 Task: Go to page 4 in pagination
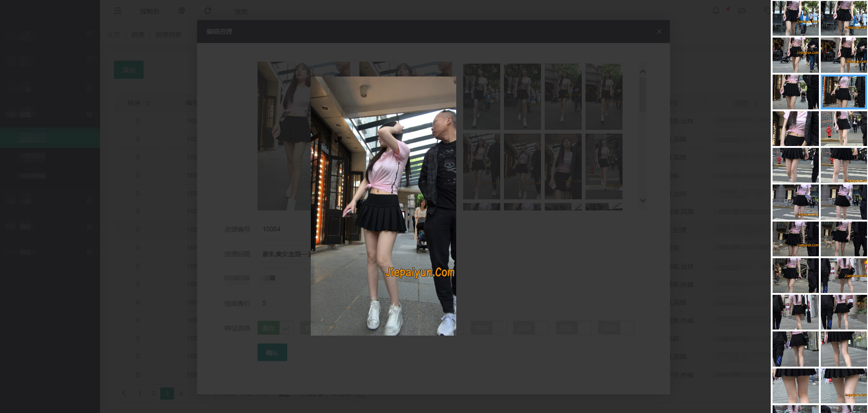coord(181,393)
